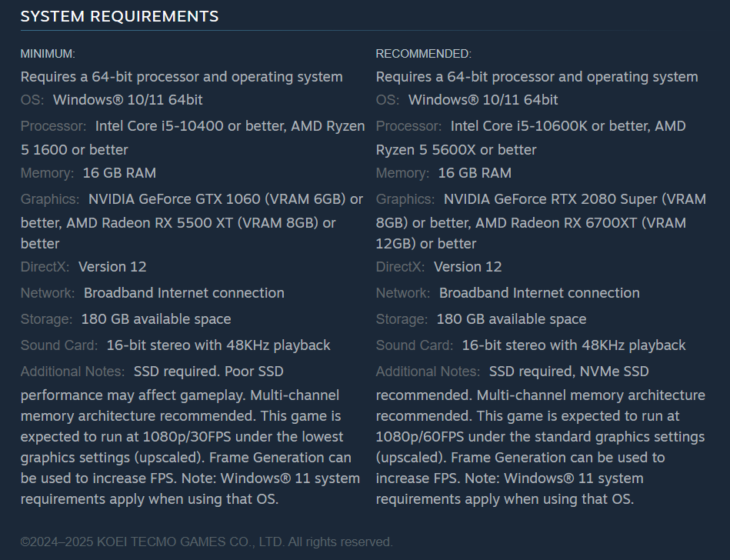
Task: Click recommended 'Requires a 64-bit processor' line
Action: point(537,76)
